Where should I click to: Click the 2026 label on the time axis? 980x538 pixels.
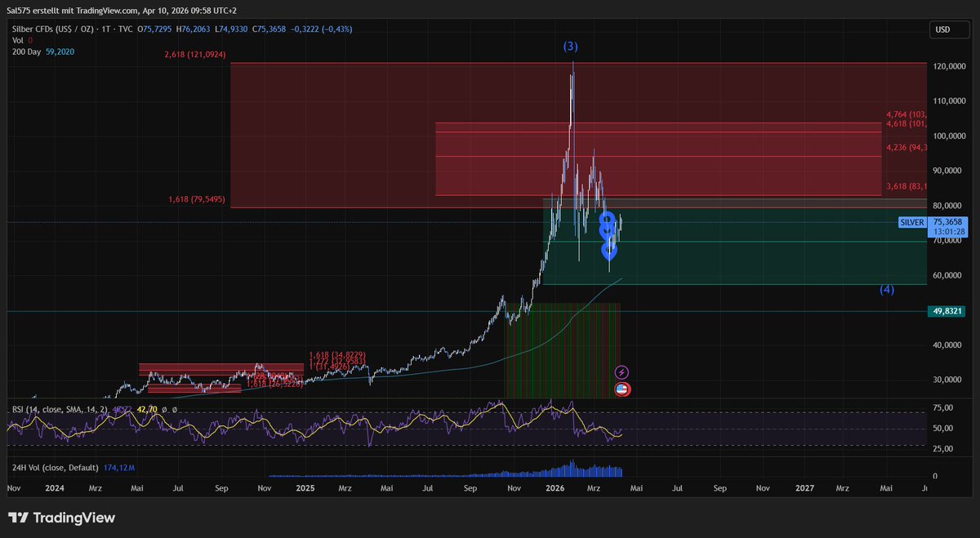tap(555, 488)
